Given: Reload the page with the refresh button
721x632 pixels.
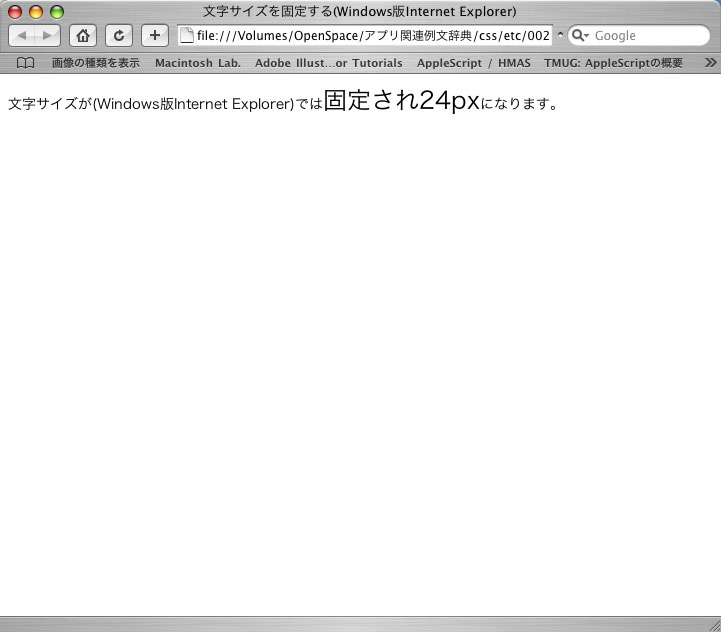Looking at the screenshot, I should click(x=119, y=35).
